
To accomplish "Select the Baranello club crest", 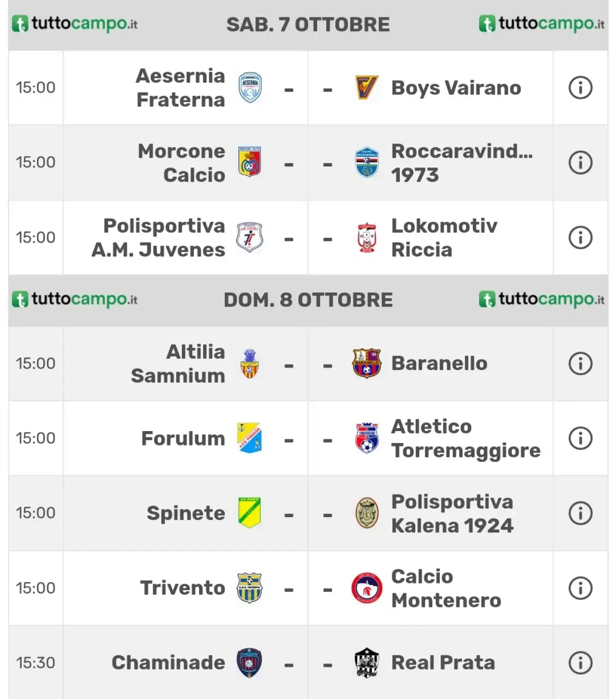I will 366,363.
